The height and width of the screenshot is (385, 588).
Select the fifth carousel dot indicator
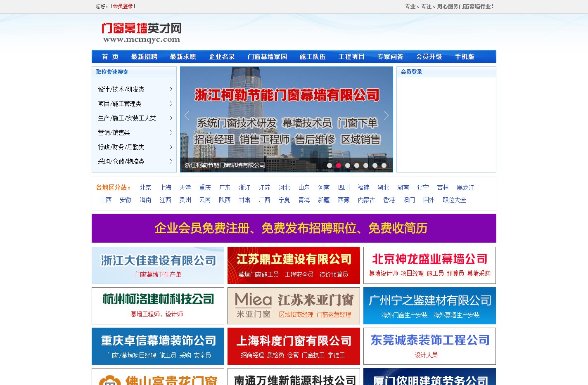(x=366, y=165)
